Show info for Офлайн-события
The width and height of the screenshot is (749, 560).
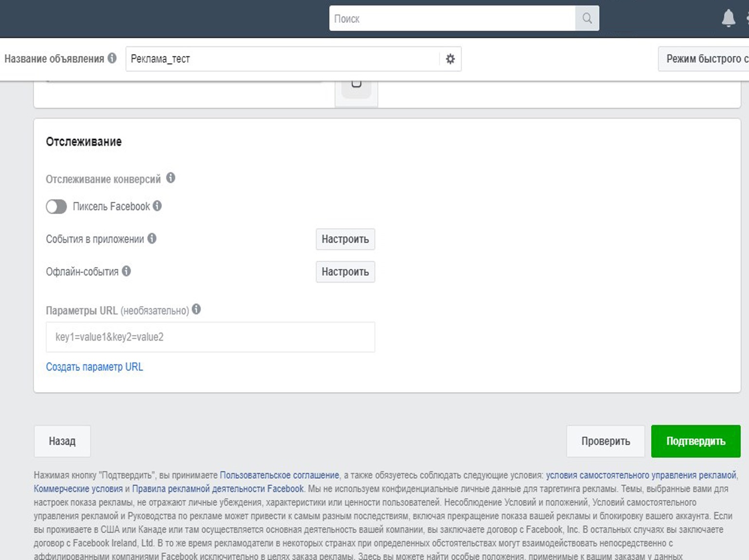click(x=126, y=271)
